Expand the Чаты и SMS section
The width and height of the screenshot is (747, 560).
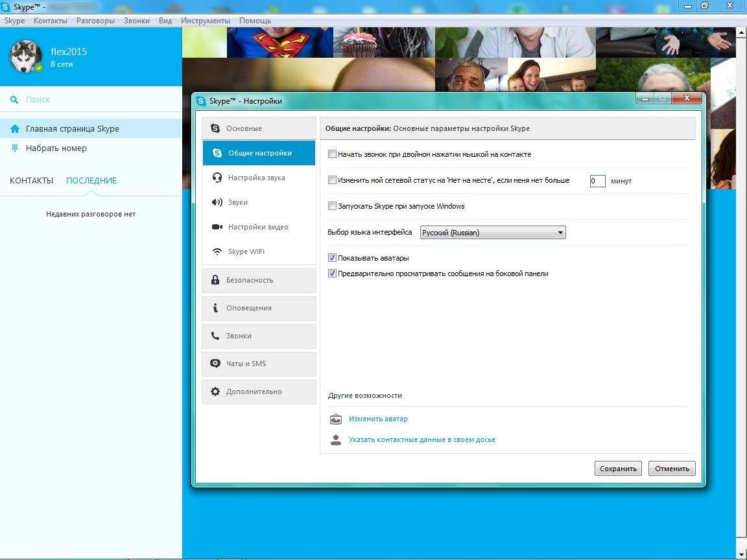click(259, 364)
